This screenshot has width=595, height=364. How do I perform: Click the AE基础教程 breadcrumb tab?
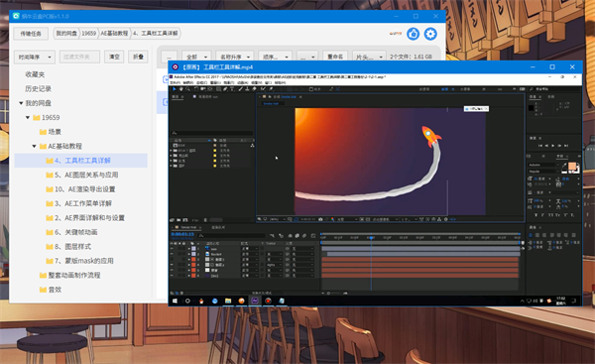pyautogui.click(x=114, y=34)
